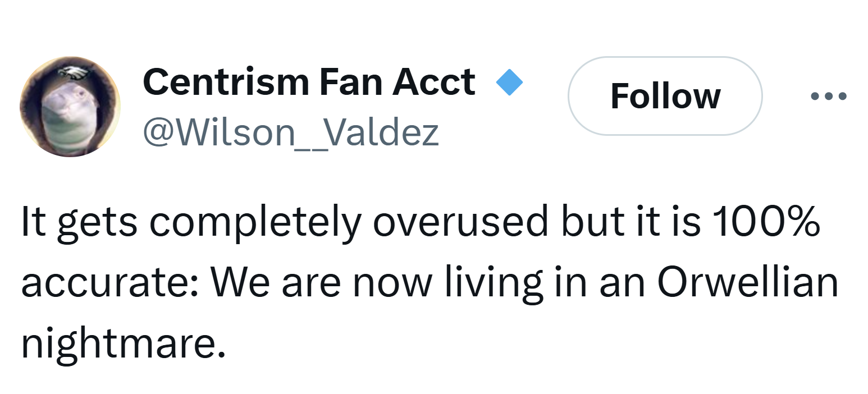Open the profile avatar picture

coord(70,107)
